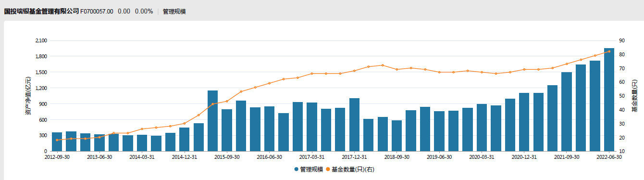Viewport: 644px width, 180px height.
Task: Click fund count line point at 2019-06-30
Action: pos(439,72)
